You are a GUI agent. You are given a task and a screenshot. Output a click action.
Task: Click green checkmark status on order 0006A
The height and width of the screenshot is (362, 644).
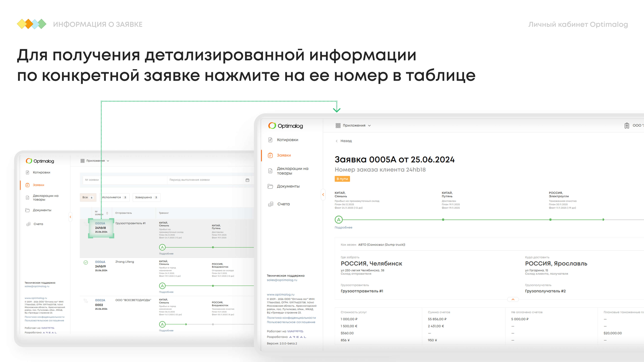86,263
